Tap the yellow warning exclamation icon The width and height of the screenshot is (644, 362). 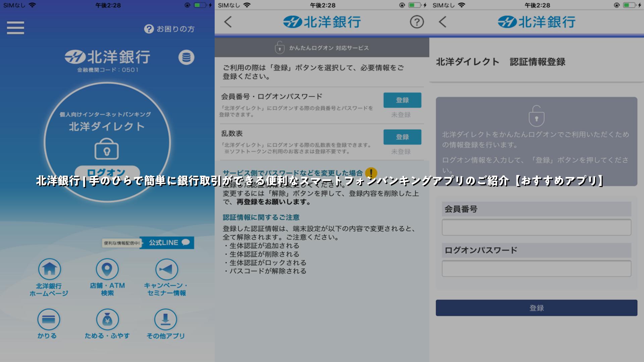tap(371, 173)
